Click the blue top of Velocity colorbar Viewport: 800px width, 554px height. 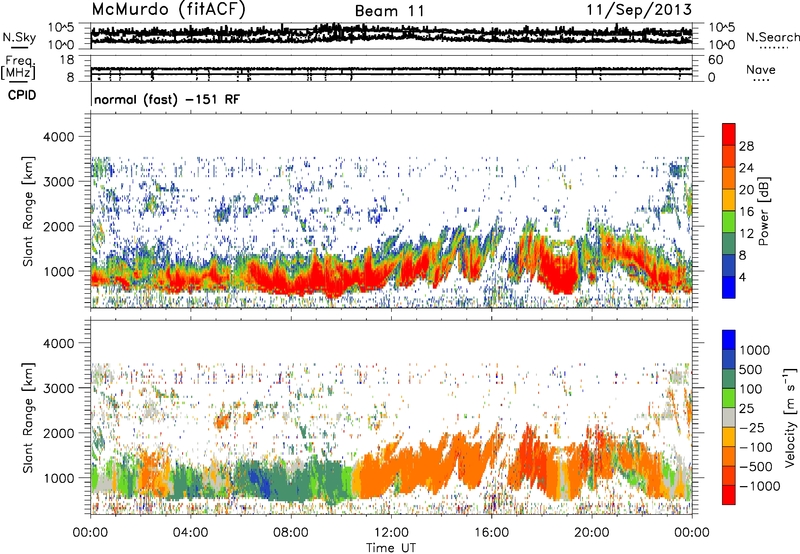coord(729,340)
